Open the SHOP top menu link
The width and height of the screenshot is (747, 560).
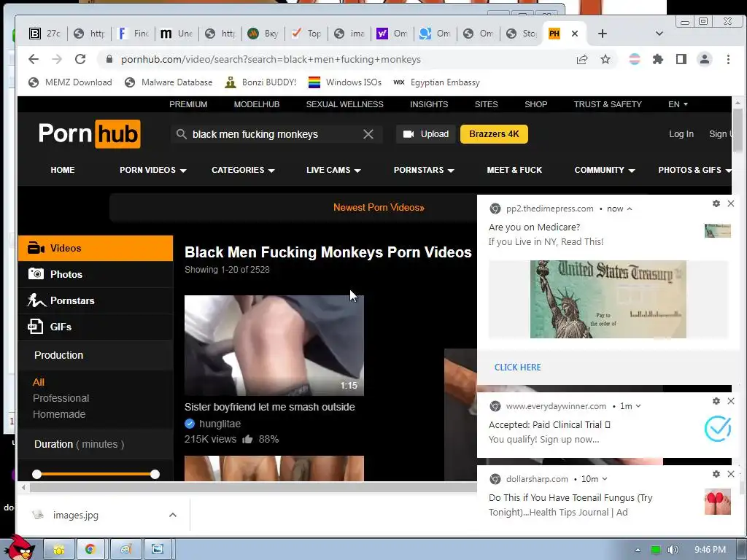(536, 104)
